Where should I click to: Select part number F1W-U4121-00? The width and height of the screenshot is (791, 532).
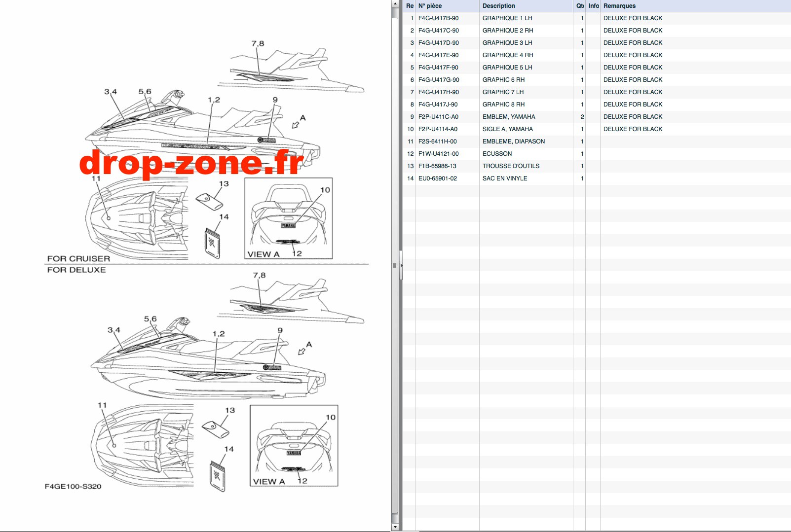(438, 154)
